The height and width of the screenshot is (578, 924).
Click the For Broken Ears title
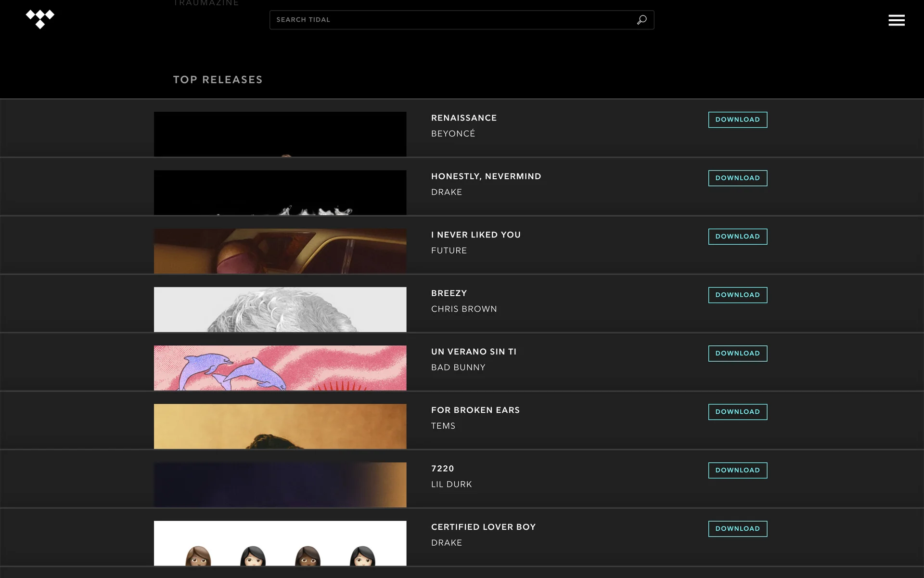coord(475,410)
